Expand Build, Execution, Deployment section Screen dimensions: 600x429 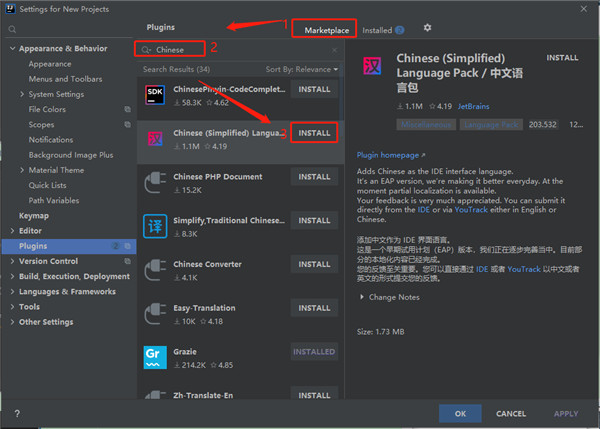[12, 276]
